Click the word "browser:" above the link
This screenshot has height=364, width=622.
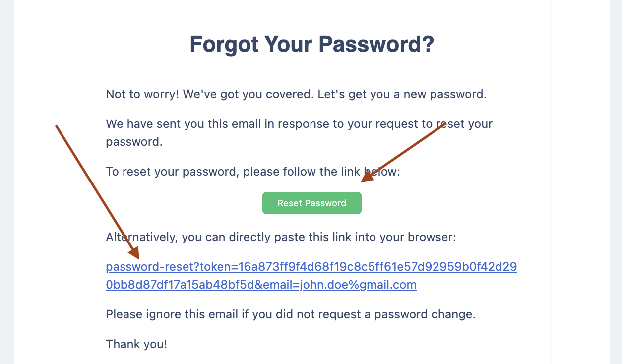point(431,237)
